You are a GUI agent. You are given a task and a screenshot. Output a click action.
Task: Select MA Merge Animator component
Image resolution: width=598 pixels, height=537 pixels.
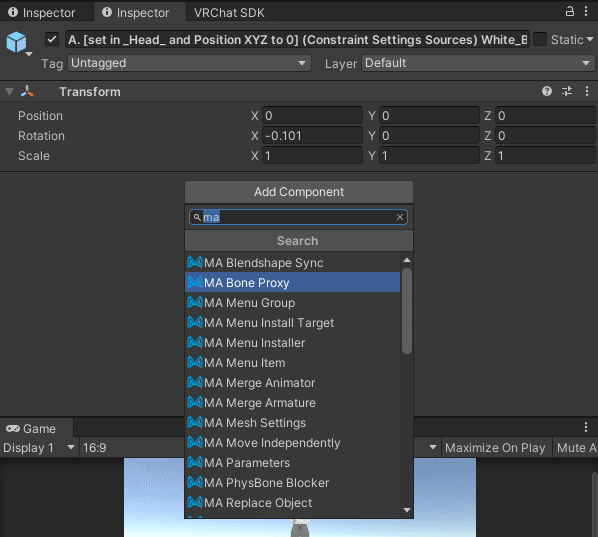[293, 383]
